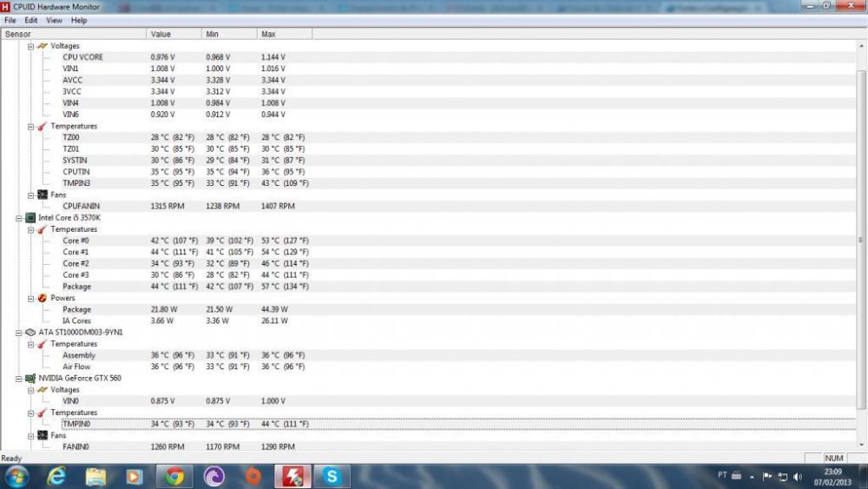Screen dimensions: 868x489
Task: Click the voltage icon above CPU VCORE
Action: (42, 46)
